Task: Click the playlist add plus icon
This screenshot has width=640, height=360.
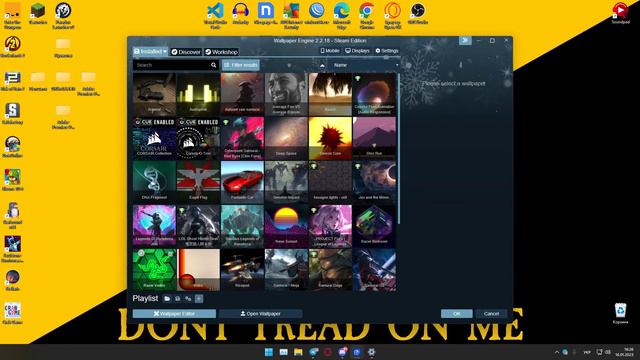Action: [x=199, y=299]
